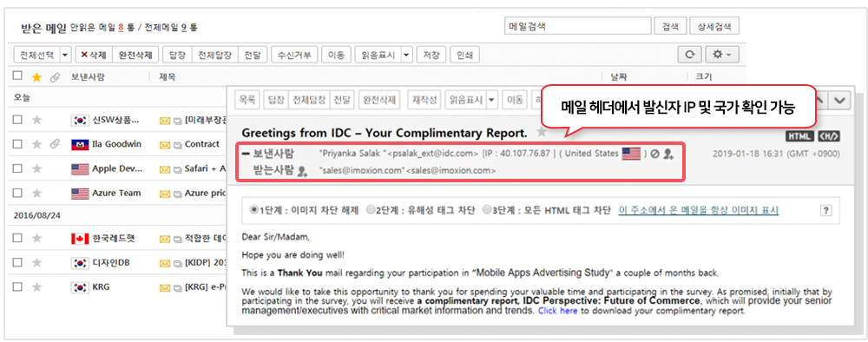This screenshot has width=868, height=342.
Task: Tick the checkbox for Azure Team mail
Action: [x=17, y=194]
